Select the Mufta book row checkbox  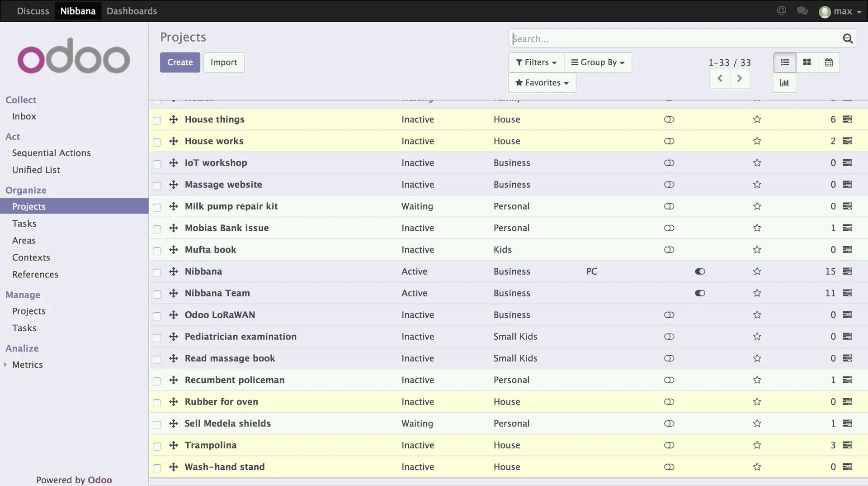click(157, 251)
